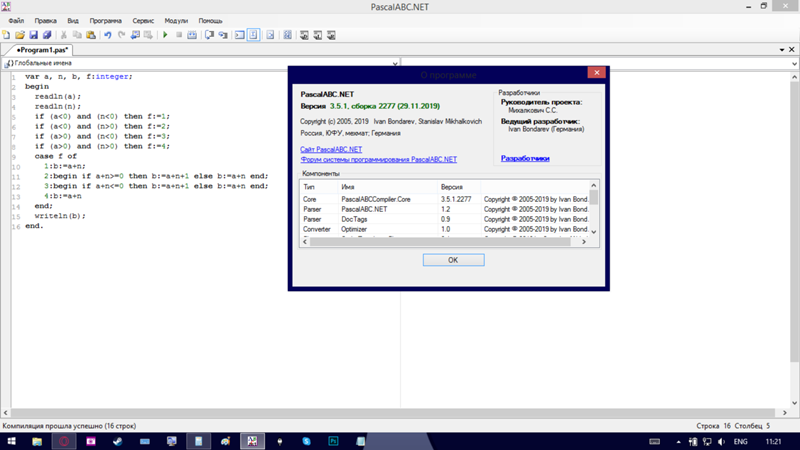800x450 pixels.
Task: Open Steam from the taskbar
Action: [x=118, y=441]
